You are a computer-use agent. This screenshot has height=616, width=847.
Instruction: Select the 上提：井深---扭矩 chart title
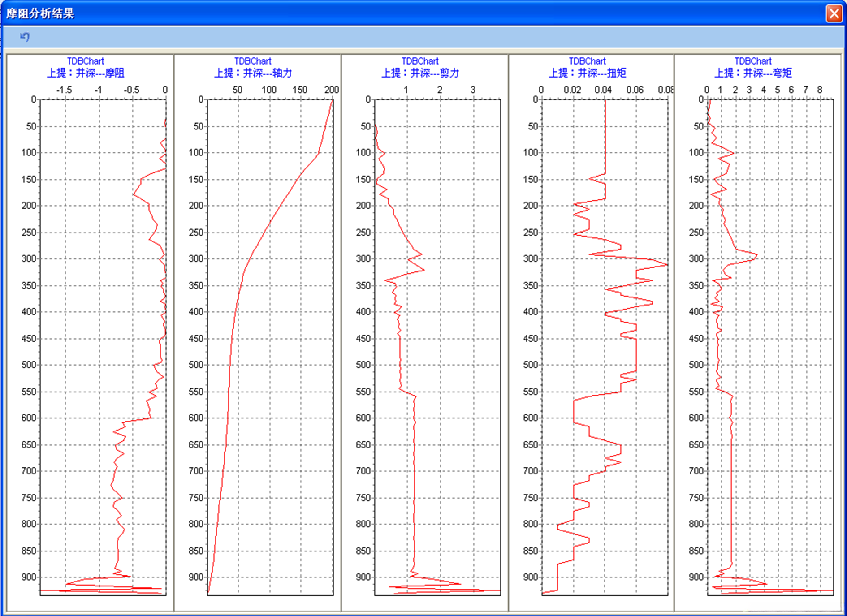pos(587,73)
